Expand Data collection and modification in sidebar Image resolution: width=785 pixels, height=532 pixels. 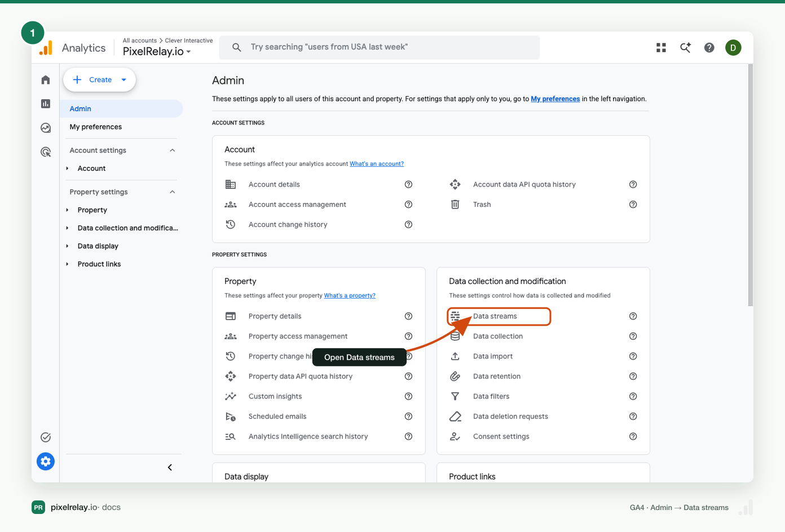67,228
